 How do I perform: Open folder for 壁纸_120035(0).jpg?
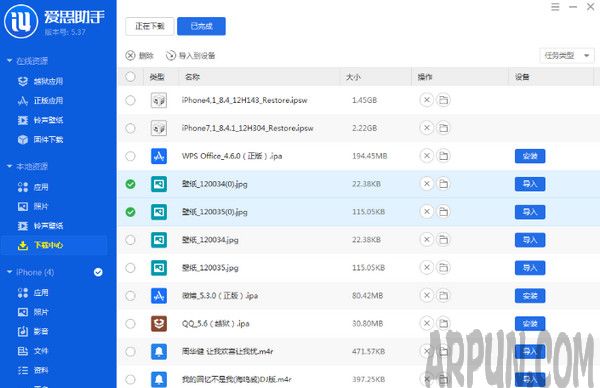pos(443,212)
